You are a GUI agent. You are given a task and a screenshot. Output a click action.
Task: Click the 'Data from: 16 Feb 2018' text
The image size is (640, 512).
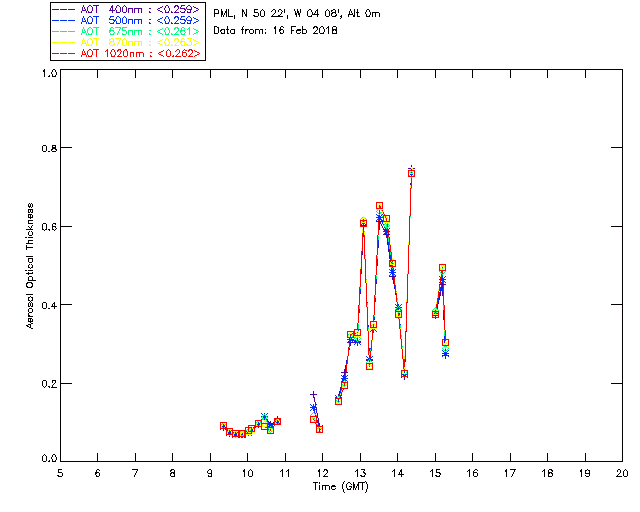tap(275, 30)
